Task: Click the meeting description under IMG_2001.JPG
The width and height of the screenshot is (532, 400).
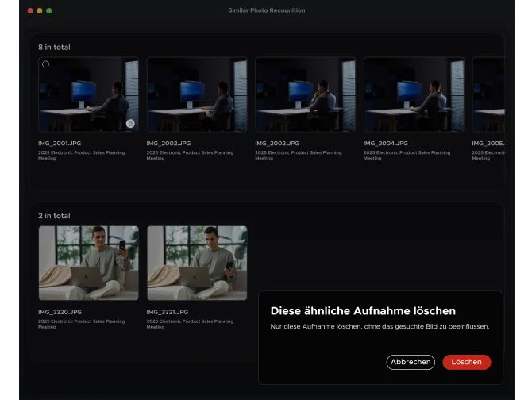Action: 82,156
